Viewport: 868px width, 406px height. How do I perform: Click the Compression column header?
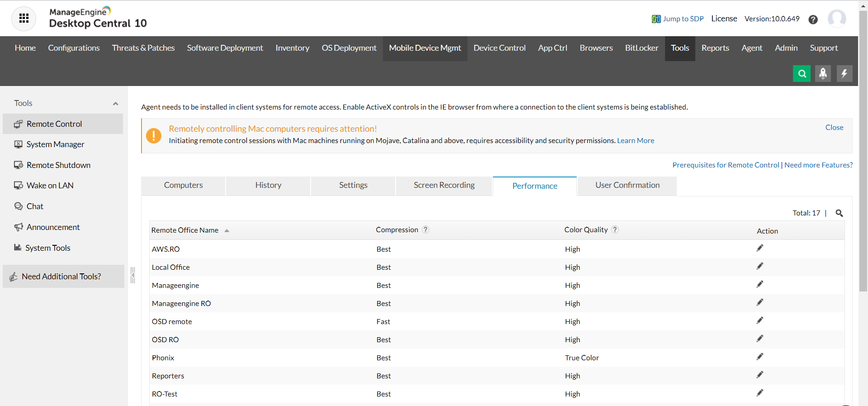tap(397, 230)
